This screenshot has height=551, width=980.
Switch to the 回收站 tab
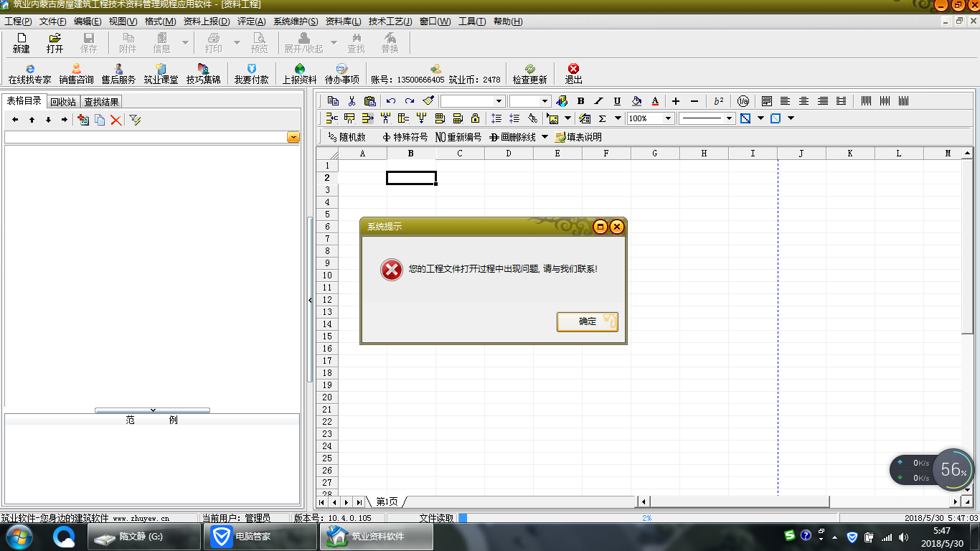click(x=63, y=102)
